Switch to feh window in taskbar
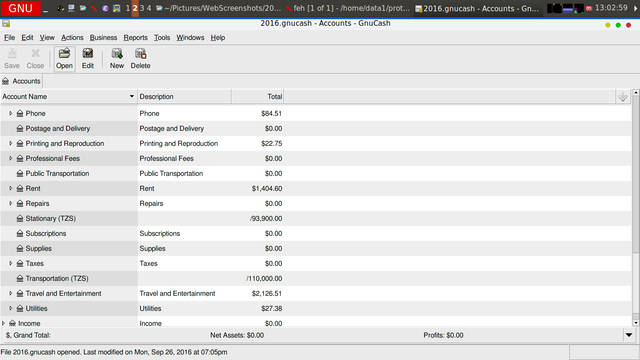Screen dimensions: 640x360 [349, 8]
